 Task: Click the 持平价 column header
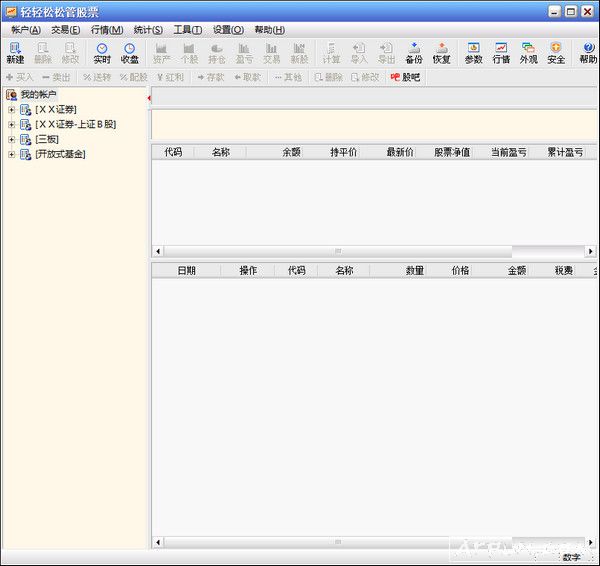pyautogui.click(x=343, y=152)
